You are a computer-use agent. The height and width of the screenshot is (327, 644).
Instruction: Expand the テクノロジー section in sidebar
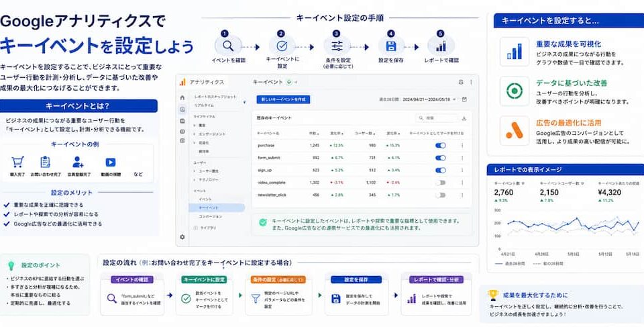206,180
